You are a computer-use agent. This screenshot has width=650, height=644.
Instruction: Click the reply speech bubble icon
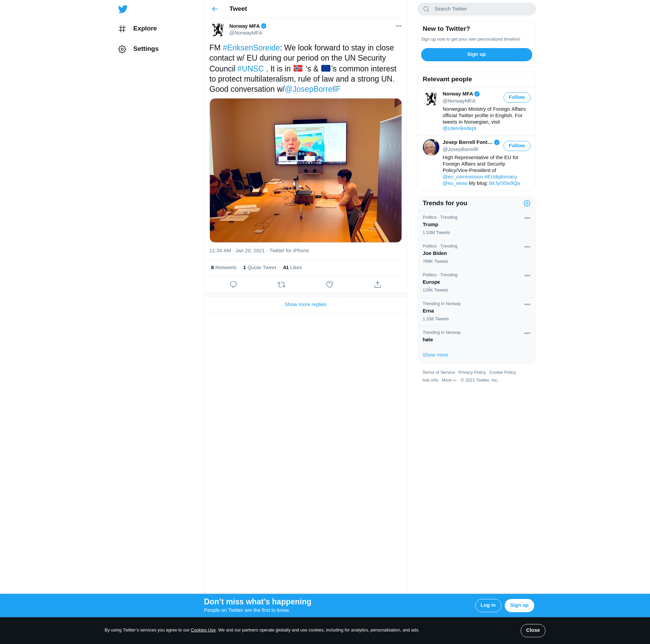[x=233, y=285]
